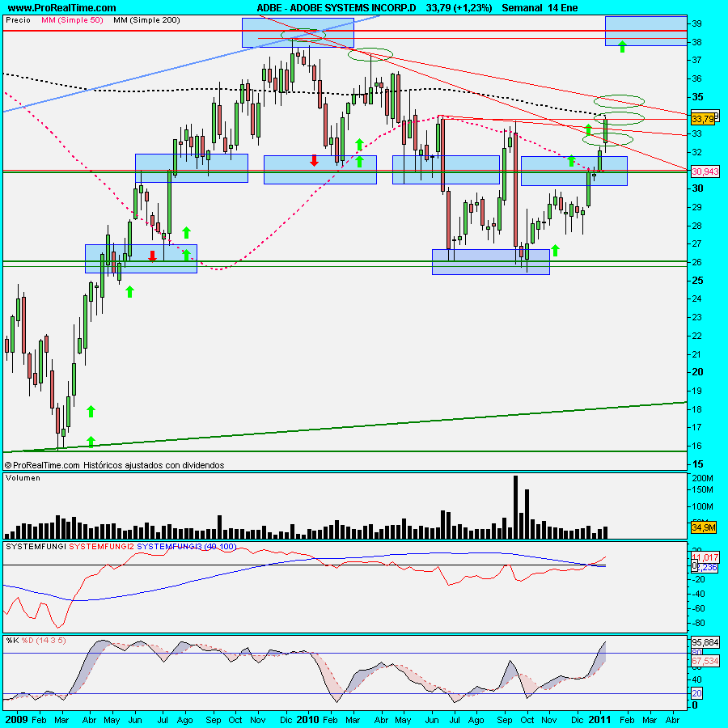Click the 21 label on the price axis
Screen dimensions: 728x728
697,355
